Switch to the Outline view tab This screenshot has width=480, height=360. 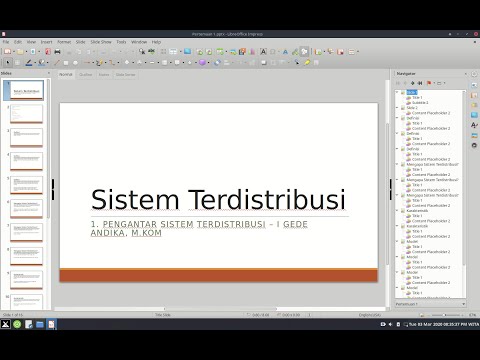tap(85, 75)
